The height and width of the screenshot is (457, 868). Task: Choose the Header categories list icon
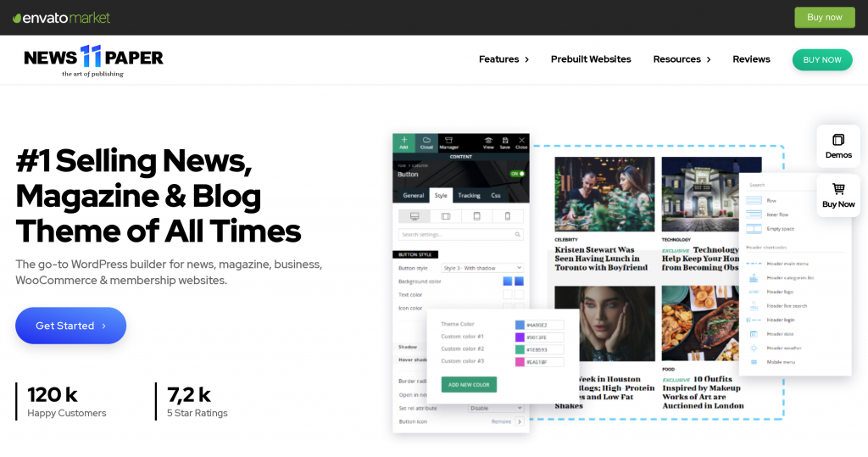754,277
